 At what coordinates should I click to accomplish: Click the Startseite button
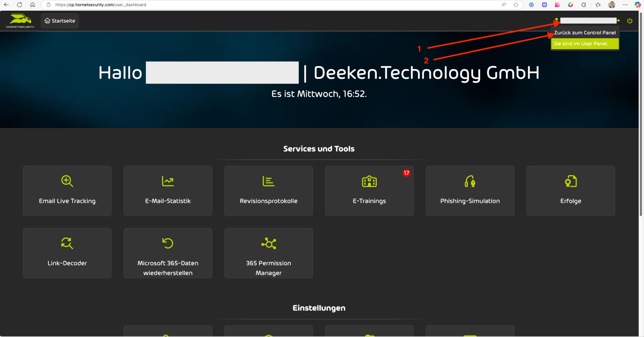pyautogui.click(x=60, y=21)
